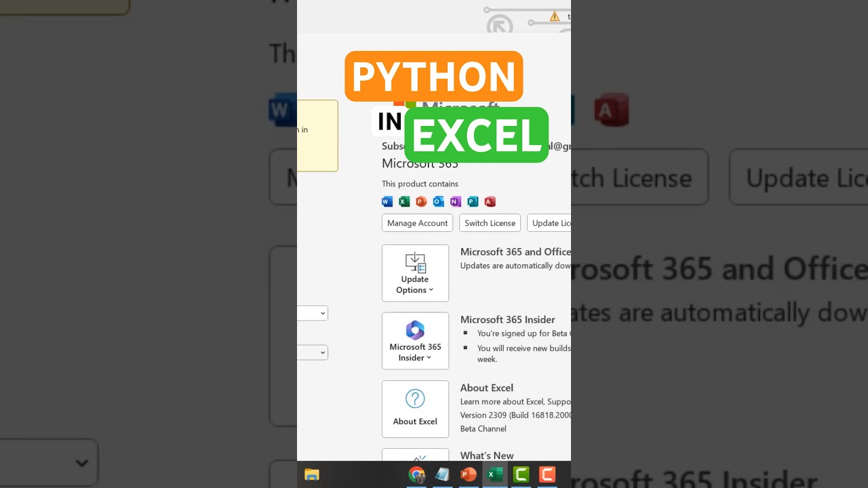Click the pale yellow note box at left
The image size is (868, 488).
click(317, 136)
